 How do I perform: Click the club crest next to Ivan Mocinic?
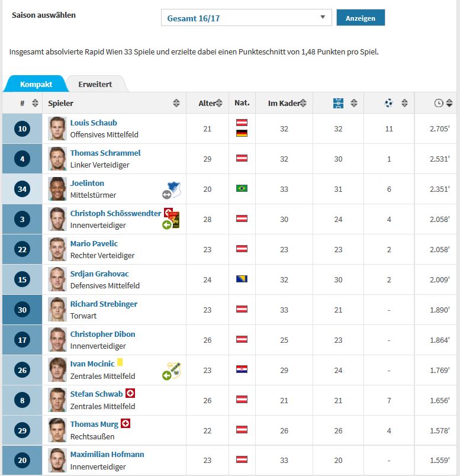pyautogui.click(x=175, y=370)
